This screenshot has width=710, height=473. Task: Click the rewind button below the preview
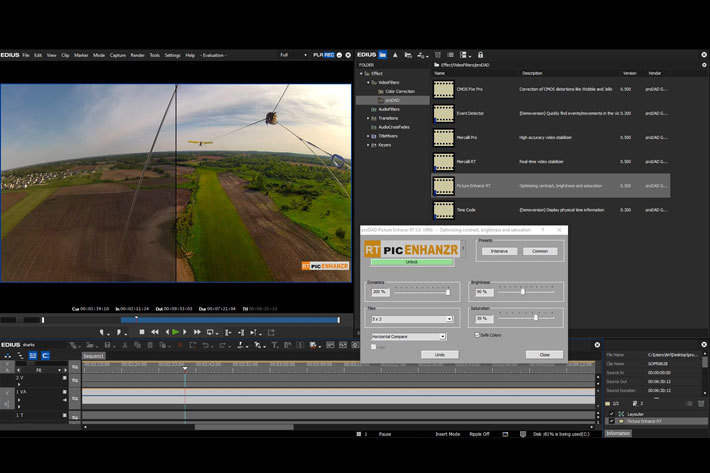(x=155, y=332)
